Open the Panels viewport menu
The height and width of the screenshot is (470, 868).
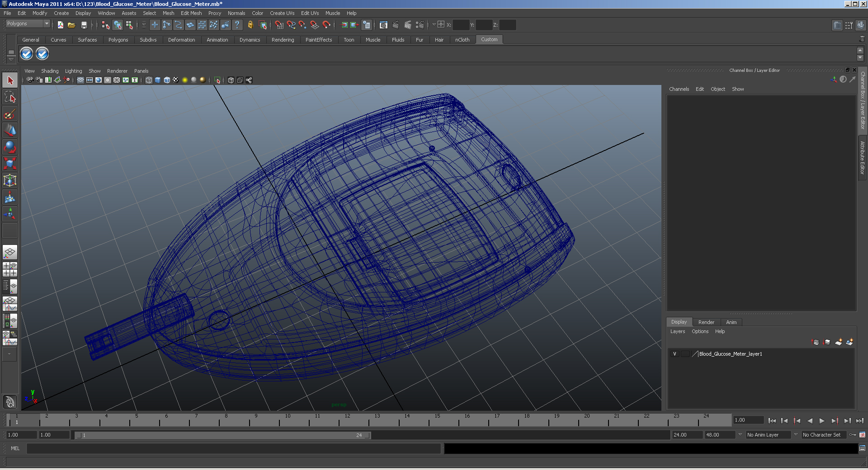coord(141,71)
